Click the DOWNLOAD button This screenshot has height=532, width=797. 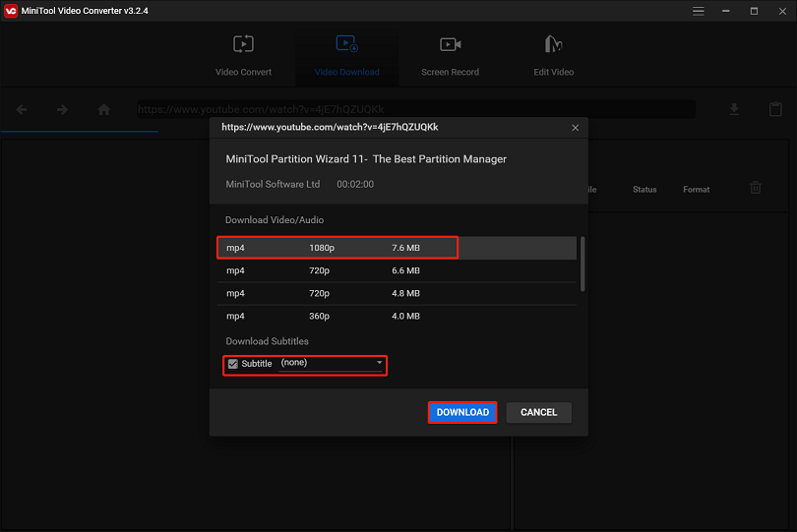click(x=462, y=412)
